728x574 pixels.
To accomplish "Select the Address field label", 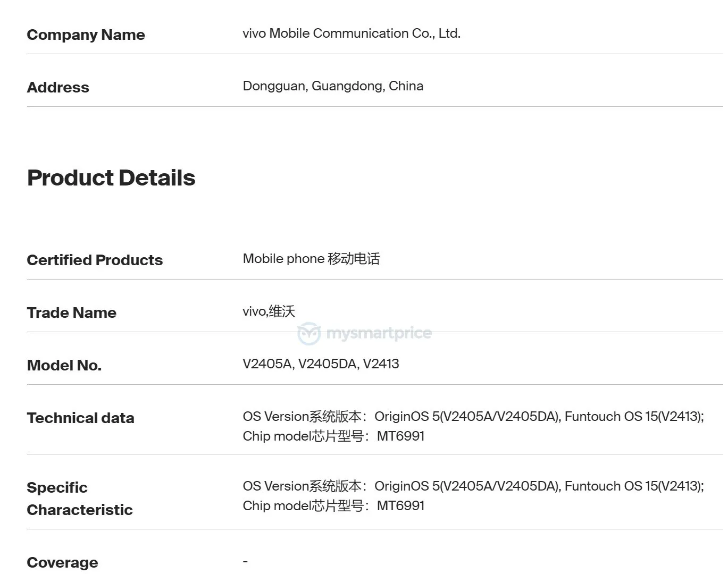I will pyautogui.click(x=58, y=88).
